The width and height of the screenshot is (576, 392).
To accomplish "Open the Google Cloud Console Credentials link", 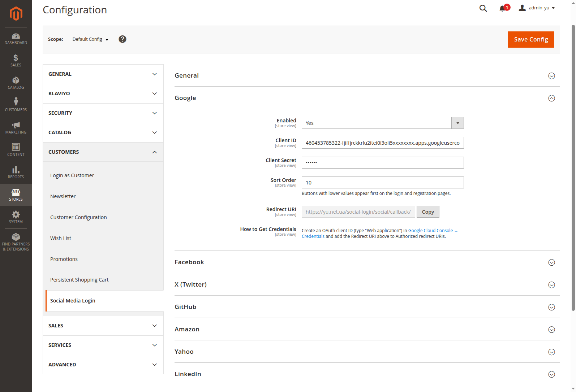I will click(433, 231).
